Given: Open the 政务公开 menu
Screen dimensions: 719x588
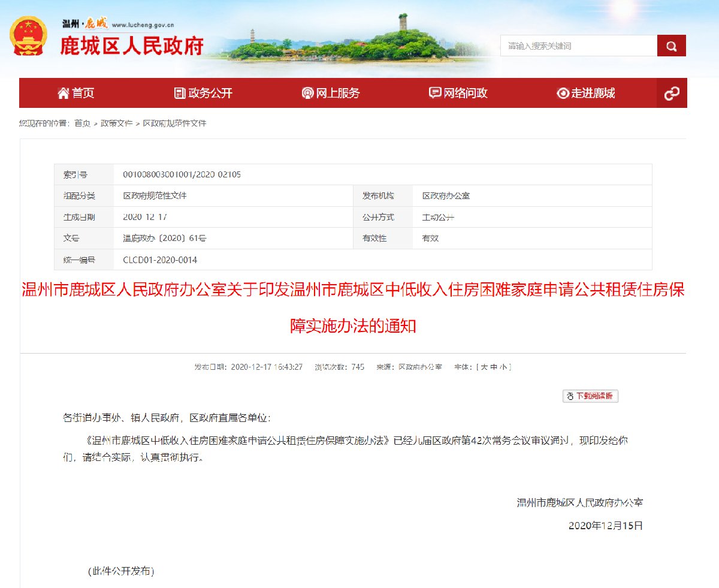Looking at the screenshot, I should pos(203,93).
